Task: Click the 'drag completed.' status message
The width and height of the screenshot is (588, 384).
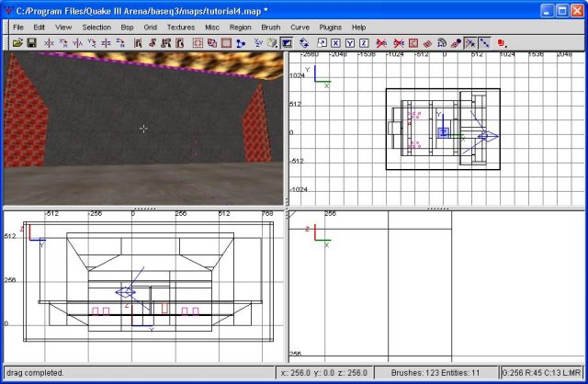Action: (35, 373)
